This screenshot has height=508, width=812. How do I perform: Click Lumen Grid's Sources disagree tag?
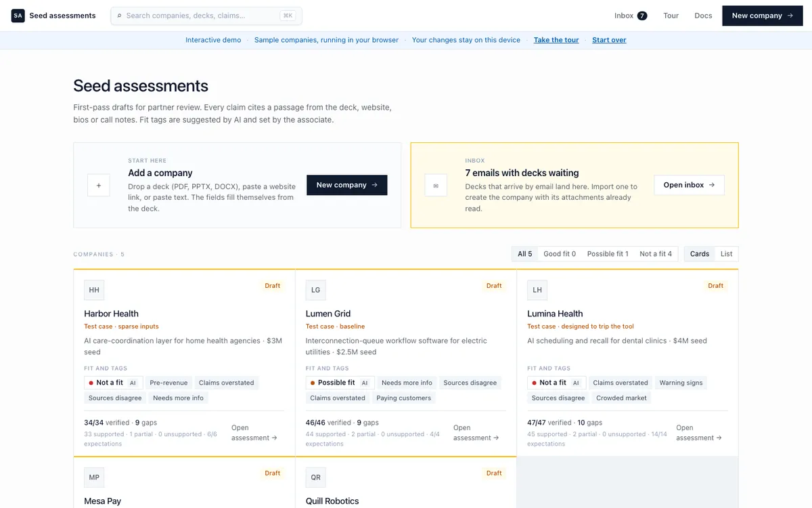[470, 383]
